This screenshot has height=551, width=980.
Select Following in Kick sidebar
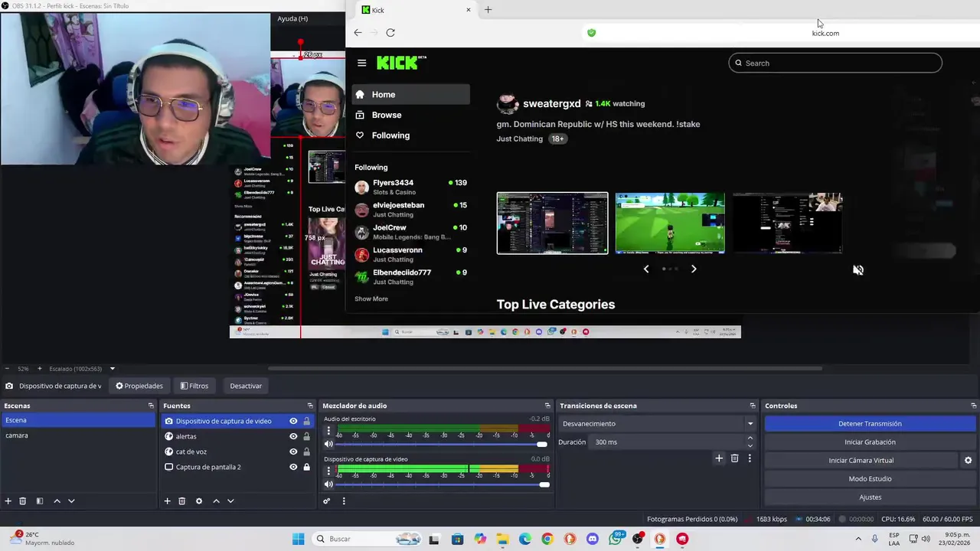[x=410, y=135]
